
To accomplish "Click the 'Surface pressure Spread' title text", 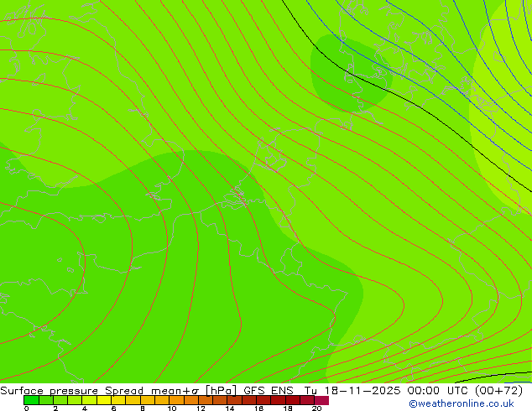I will [x=71, y=391].
